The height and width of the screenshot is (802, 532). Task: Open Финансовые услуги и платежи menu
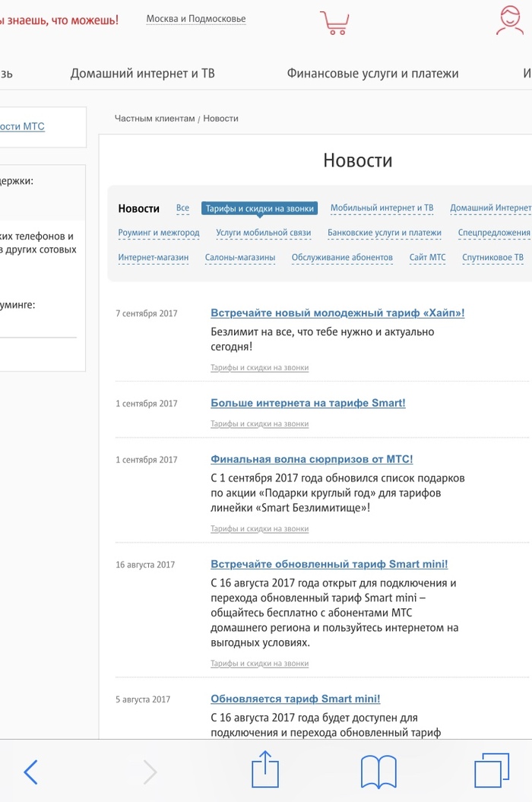point(372,74)
